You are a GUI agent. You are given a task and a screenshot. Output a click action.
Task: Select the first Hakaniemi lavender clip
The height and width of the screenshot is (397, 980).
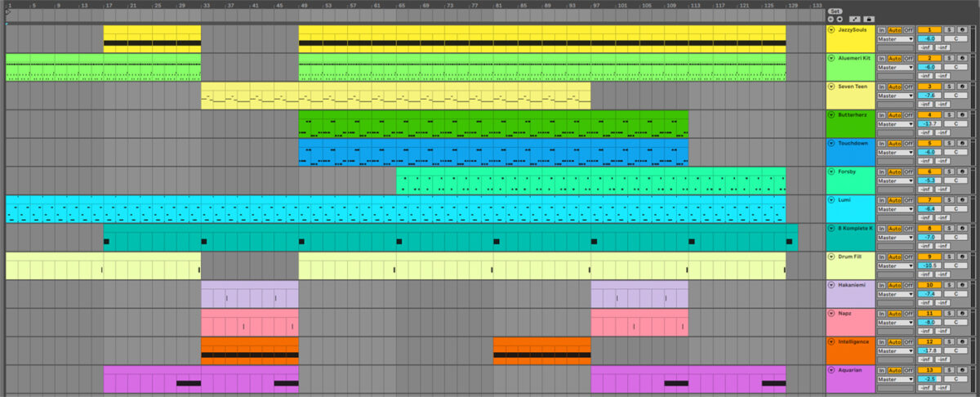pyautogui.click(x=249, y=294)
